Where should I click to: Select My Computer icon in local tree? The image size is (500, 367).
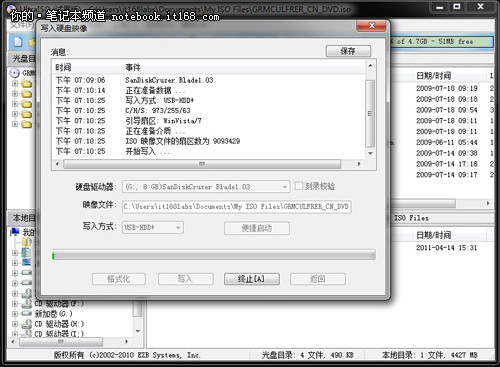point(15,232)
